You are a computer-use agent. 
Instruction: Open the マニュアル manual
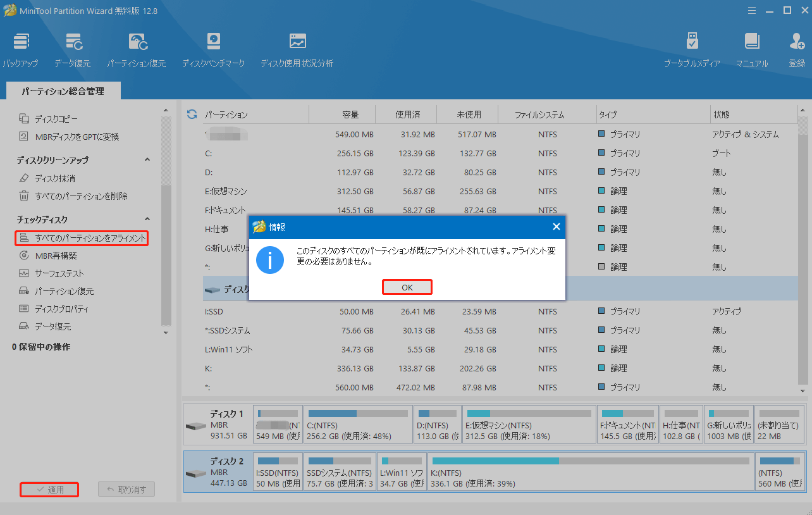point(752,50)
